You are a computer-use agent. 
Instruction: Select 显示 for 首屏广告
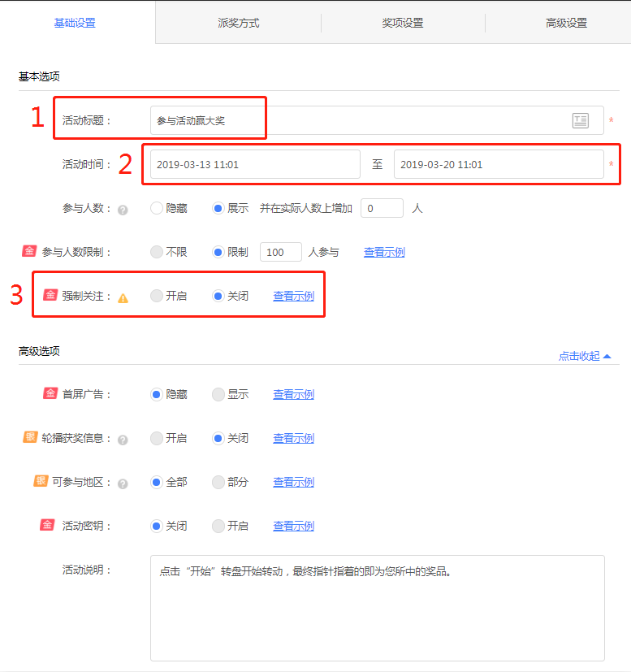click(218, 394)
